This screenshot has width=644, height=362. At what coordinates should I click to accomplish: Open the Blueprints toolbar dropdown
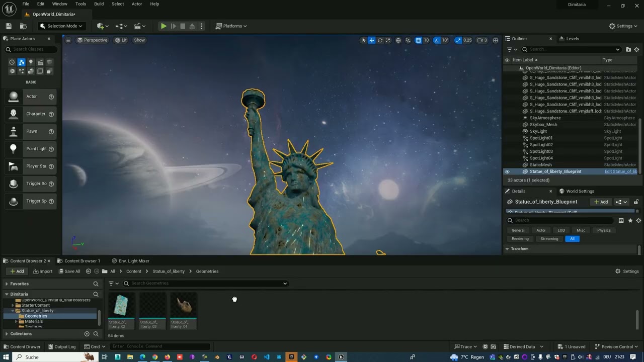(121, 26)
